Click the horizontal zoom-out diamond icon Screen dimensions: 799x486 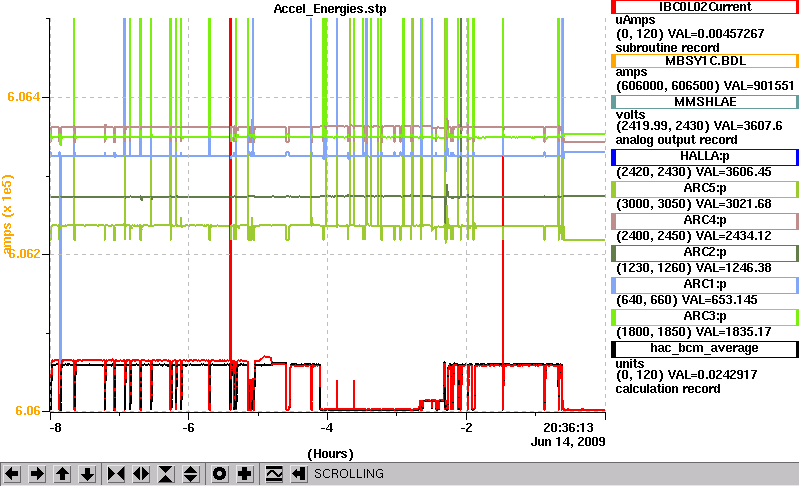coord(141,474)
